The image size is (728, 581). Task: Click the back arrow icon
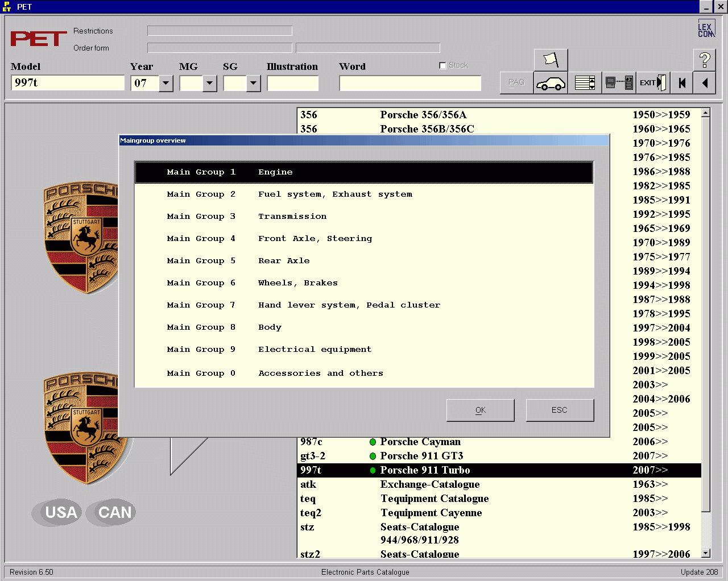(x=705, y=83)
